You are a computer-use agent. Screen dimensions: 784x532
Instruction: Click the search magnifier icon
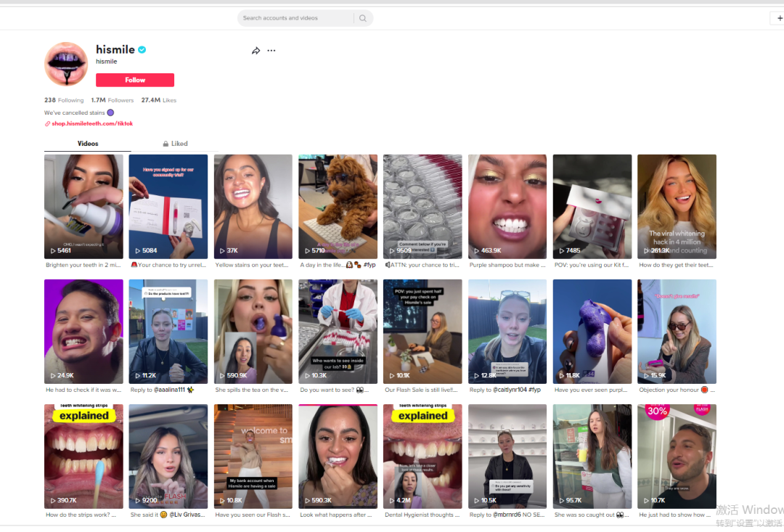click(x=362, y=18)
